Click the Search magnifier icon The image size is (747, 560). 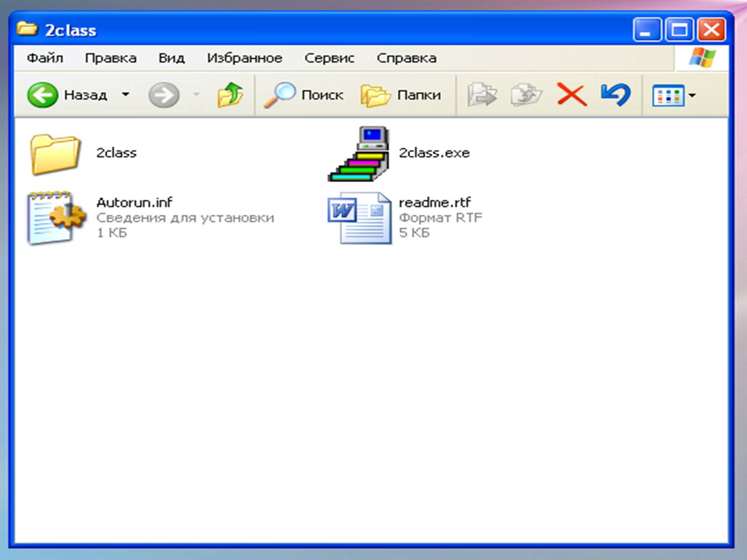[x=280, y=95]
